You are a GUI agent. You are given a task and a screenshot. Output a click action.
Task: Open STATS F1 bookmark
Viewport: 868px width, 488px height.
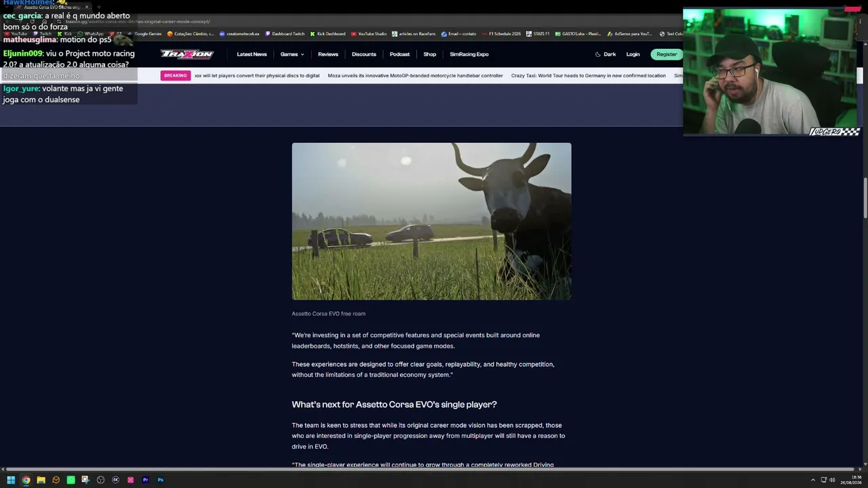[x=538, y=34]
